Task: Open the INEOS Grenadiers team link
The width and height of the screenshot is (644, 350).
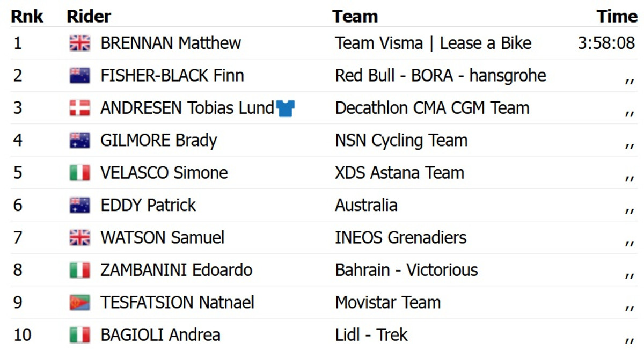Action: click(x=400, y=238)
